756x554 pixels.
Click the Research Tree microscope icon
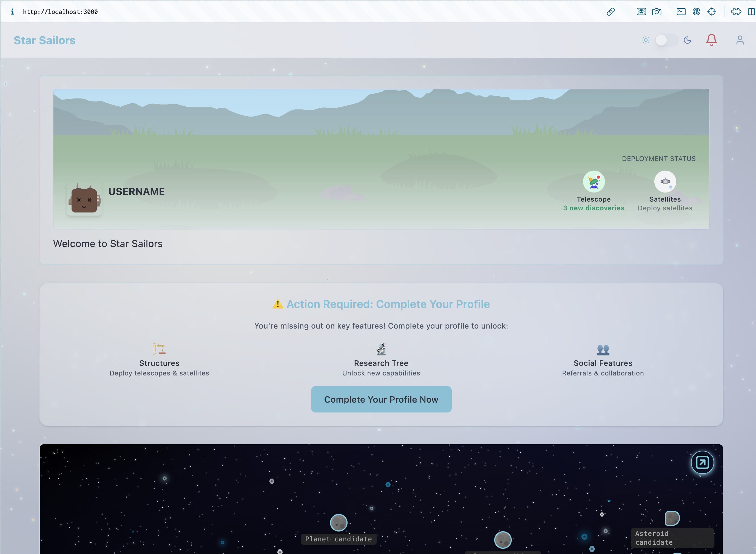381,349
